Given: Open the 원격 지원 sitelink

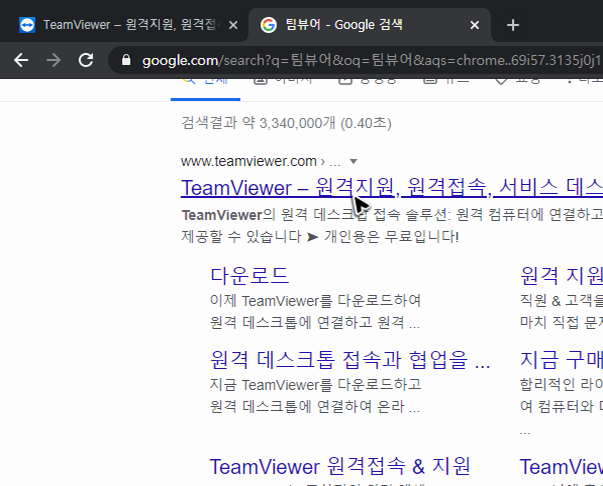Looking at the screenshot, I should click(561, 276).
